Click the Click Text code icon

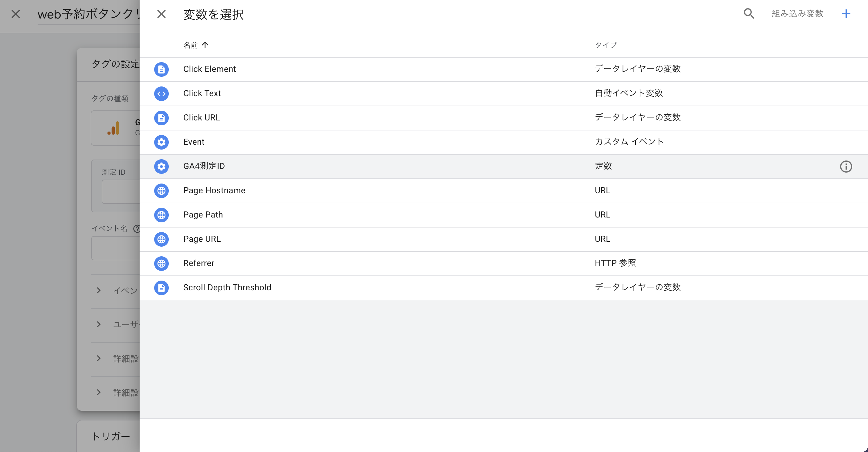point(161,94)
